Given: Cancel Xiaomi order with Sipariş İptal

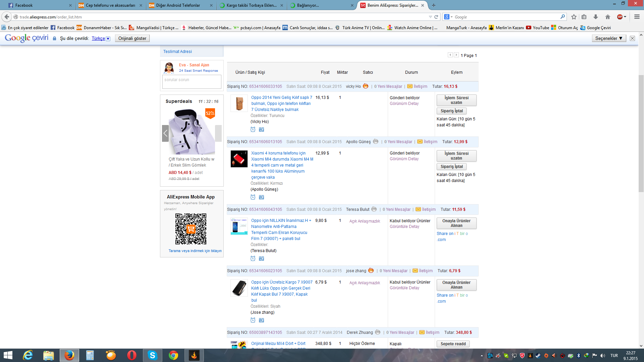Looking at the screenshot, I should coord(451,167).
